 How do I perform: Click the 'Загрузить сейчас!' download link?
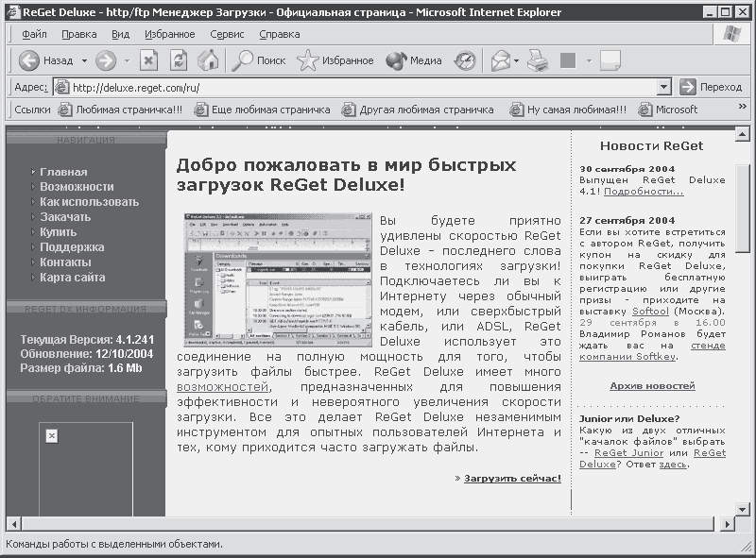(x=512, y=478)
